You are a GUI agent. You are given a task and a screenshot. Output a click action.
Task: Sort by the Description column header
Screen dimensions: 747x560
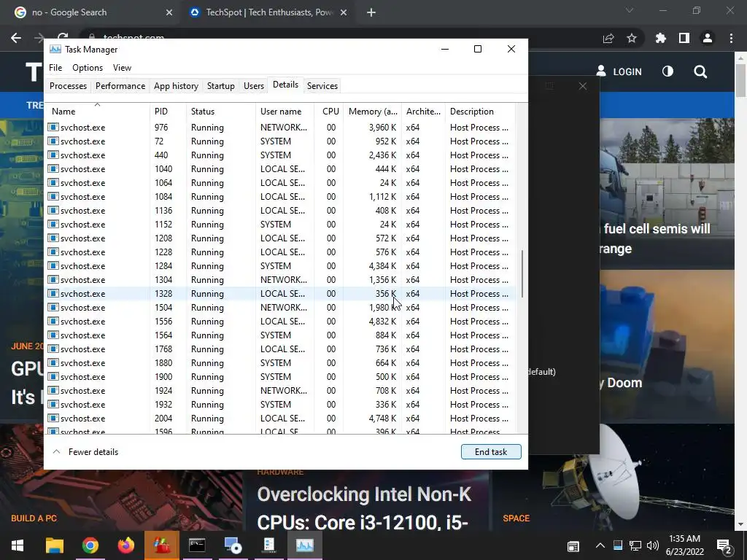(480, 111)
